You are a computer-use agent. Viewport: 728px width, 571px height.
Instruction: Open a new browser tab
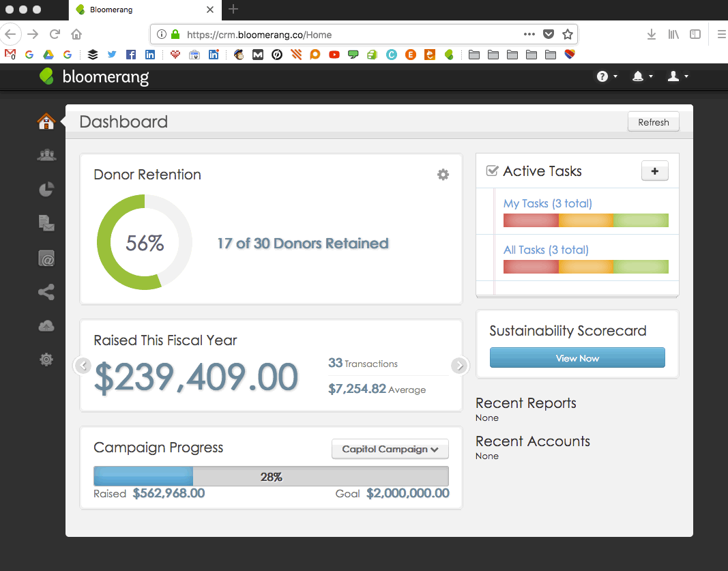pos(233,9)
